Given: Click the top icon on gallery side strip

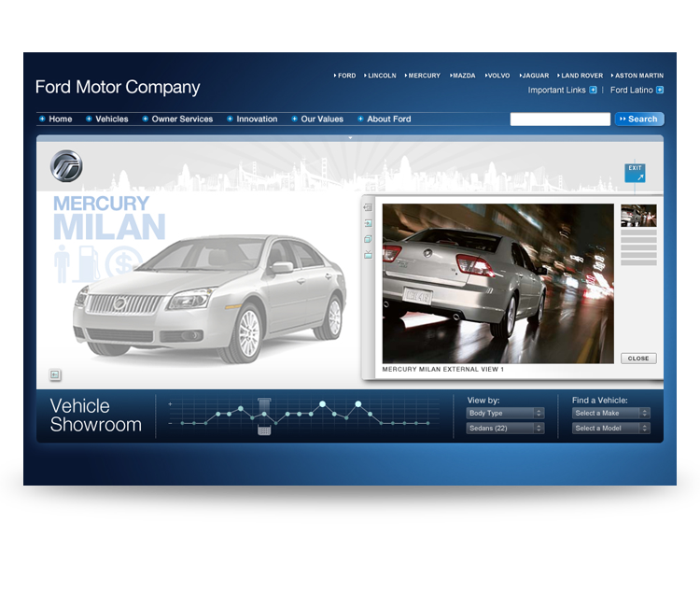Looking at the screenshot, I should 368,207.
